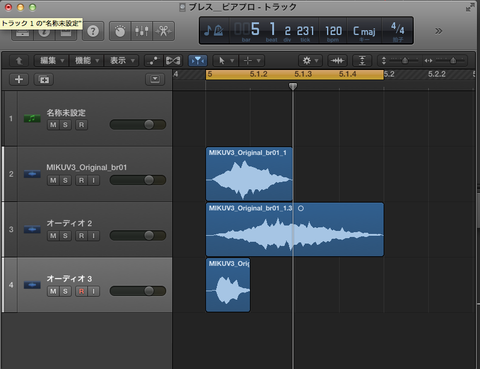Open the Quick Help question mark button
This screenshot has height=369, width=480.
(x=93, y=31)
